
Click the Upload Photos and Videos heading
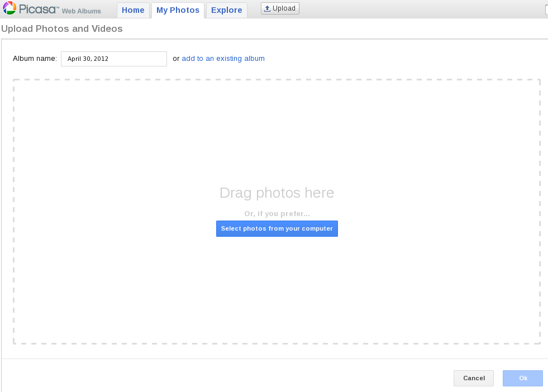tap(62, 28)
